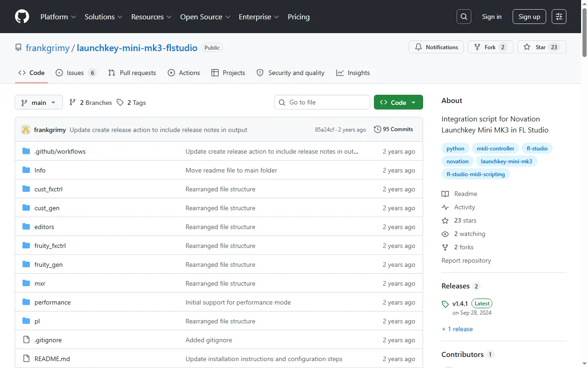This screenshot has width=588, height=368.
Task: Open the Pricing link
Action: (x=299, y=17)
